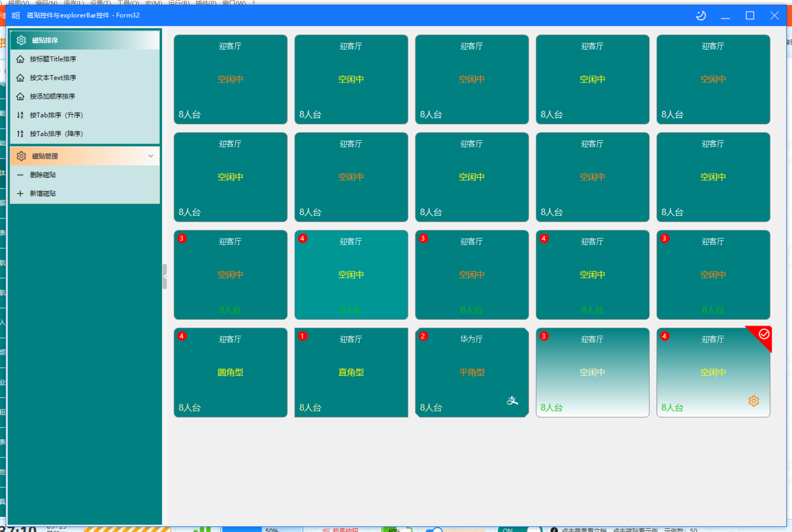Click the home icon next to 按标题Title排序
Image resolution: width=792 pixels, height=532 pixels.
pos(20,59)
